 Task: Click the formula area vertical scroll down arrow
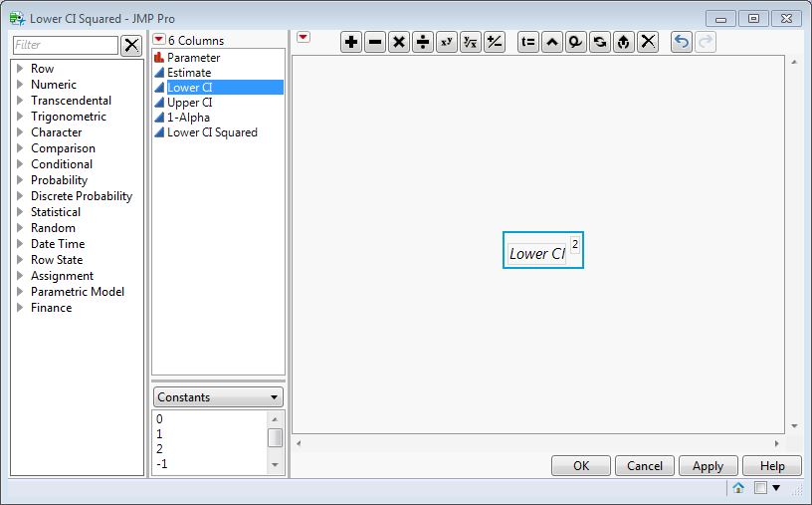tap(794, 426)
